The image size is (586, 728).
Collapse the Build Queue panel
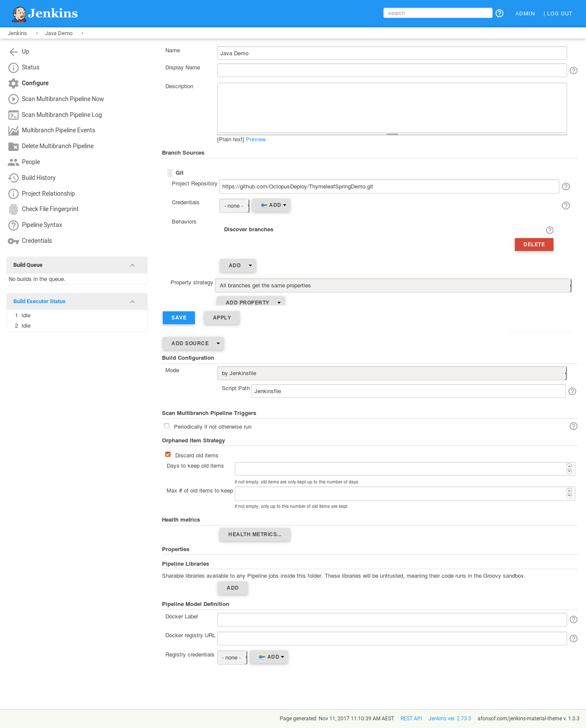tap(132, 265)
